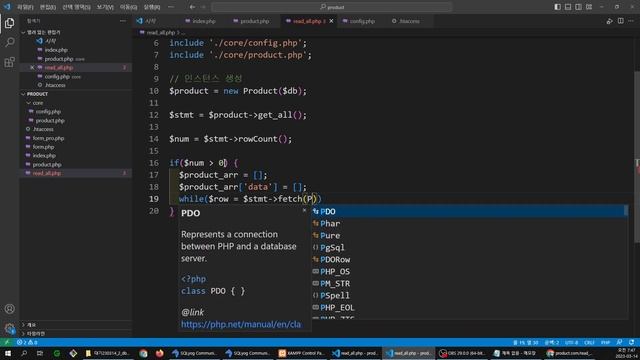Switch to OBS from the taskbar

pos(462,353)
